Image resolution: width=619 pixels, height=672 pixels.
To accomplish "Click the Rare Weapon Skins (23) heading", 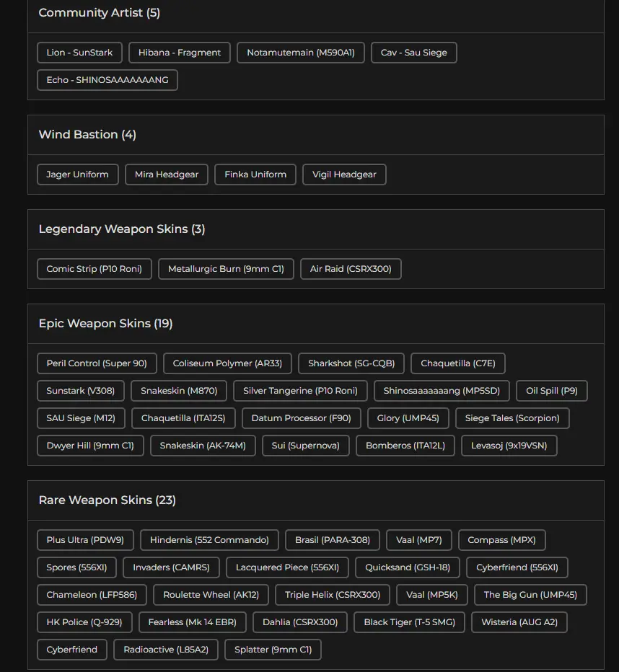I will coord(107,500).
